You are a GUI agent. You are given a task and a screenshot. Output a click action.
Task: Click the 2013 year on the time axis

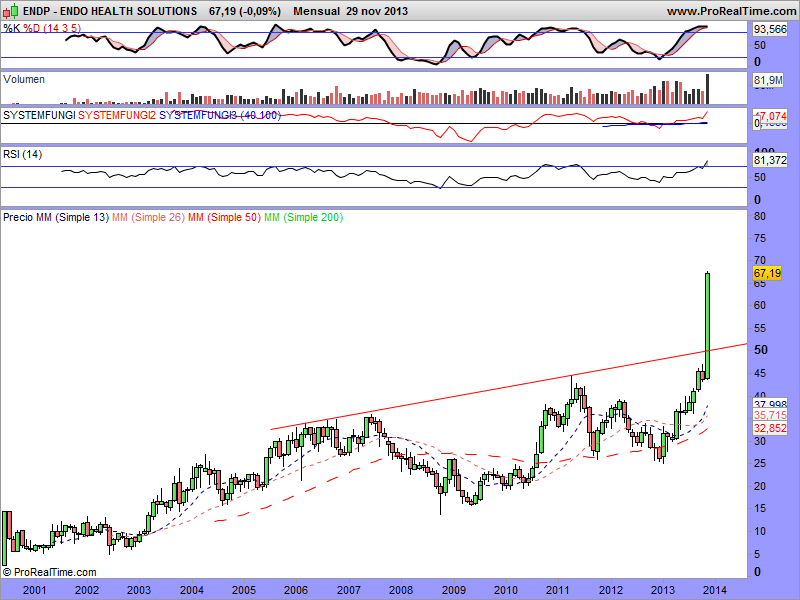click(x=663, y=590)
